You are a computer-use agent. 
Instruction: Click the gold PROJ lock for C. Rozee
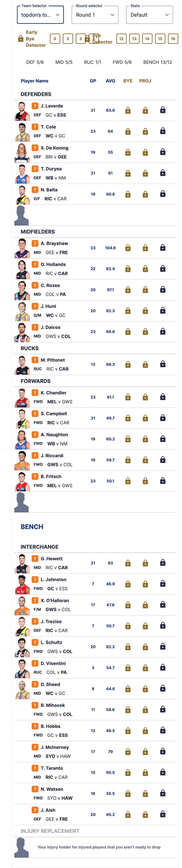click(145, 290)
